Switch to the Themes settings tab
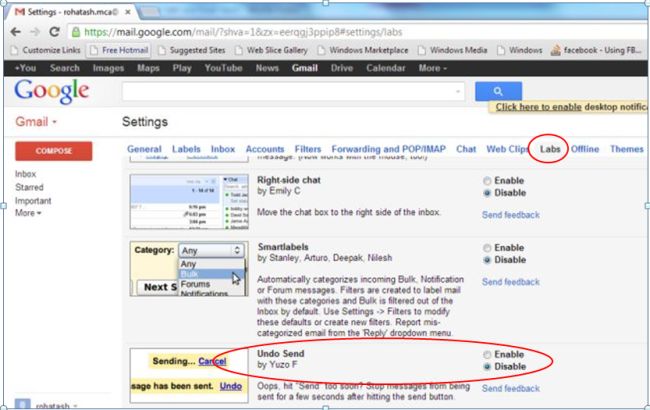Viewport: 650px width, 410px height. click(x=626, y=149)
